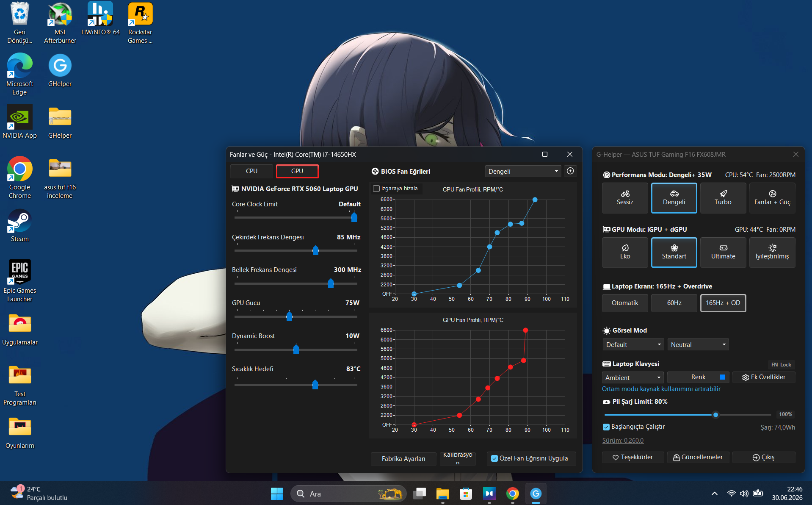Toggle Özel Fan Eğrisini Uygula checkbox

pyautogui.click(x=494, y=458)
